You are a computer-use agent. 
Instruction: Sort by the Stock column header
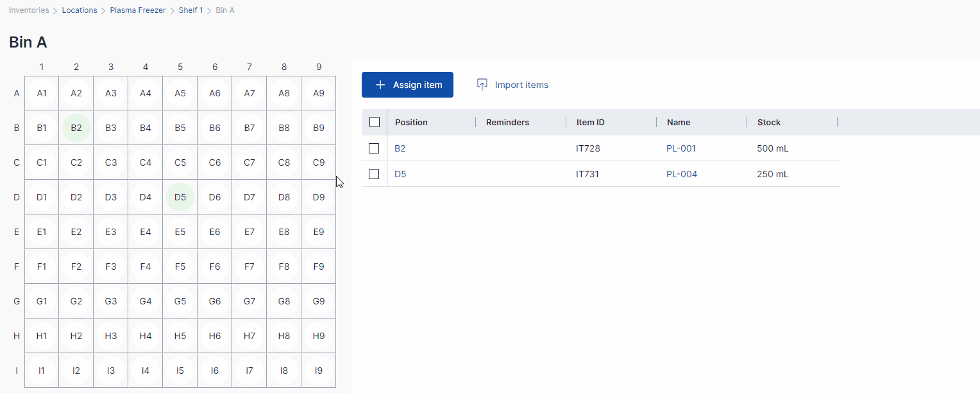tap(768, 123)
